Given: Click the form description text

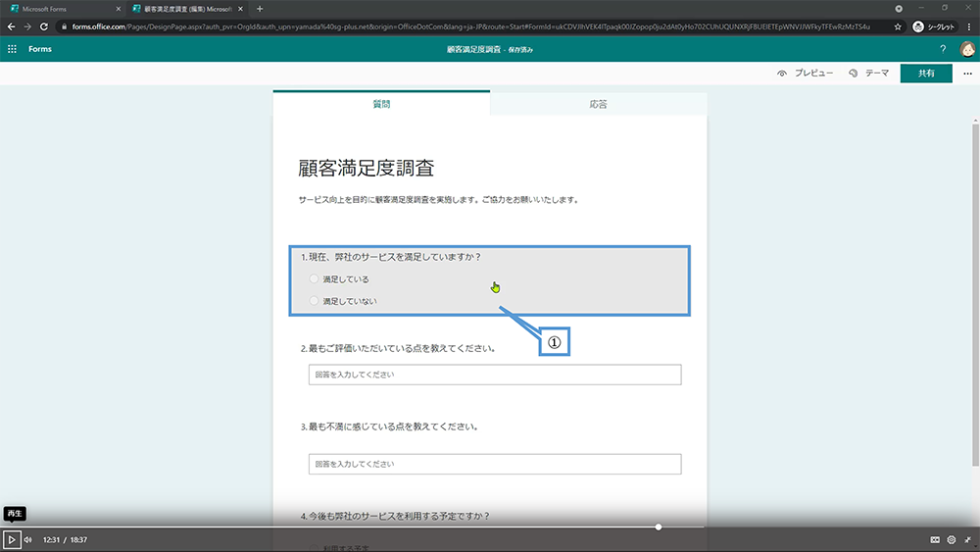Looking at the screenshot, I should (x=439, y=200).
